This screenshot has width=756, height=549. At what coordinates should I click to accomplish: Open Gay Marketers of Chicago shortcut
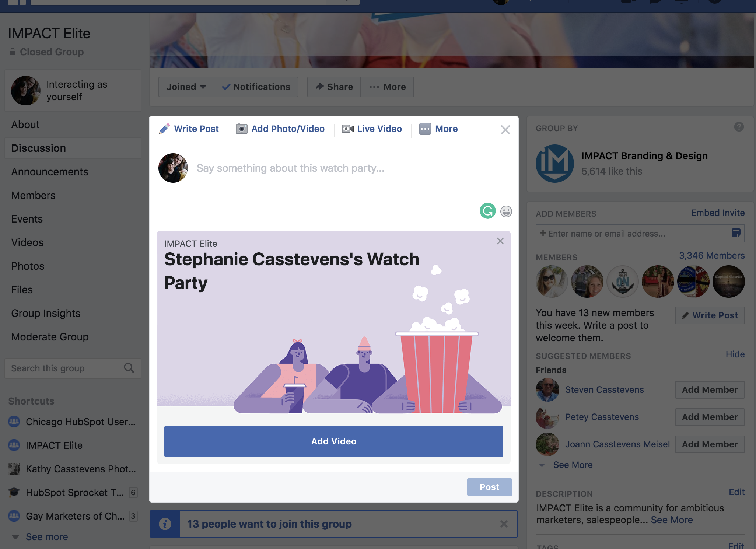click(x=67, y=516)
